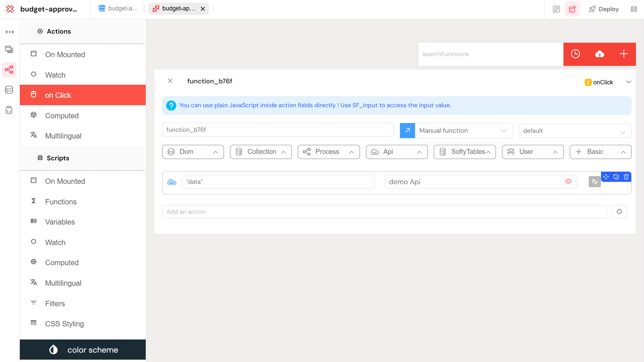Expand the default environment dropdown
The height and width of the screenshot is (362, 644).
[x=574, y=131]
